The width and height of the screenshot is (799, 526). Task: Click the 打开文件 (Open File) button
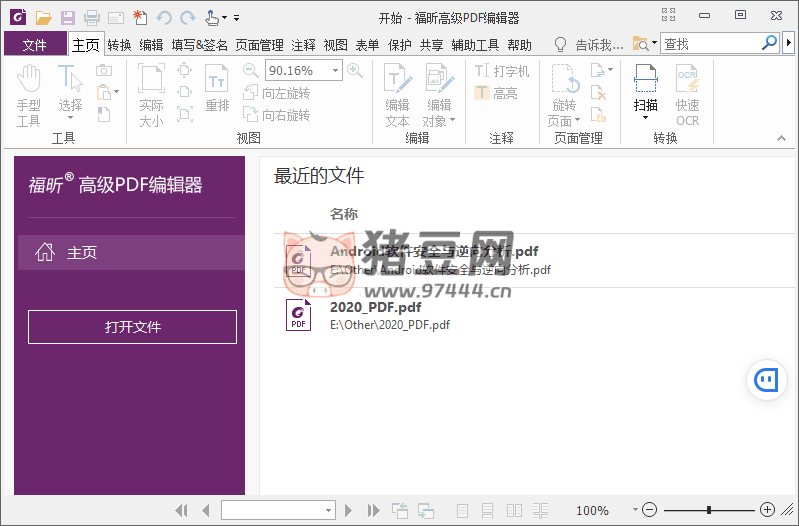(x=132, y=327)
